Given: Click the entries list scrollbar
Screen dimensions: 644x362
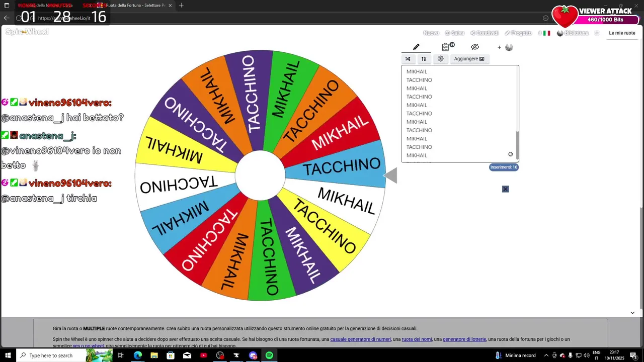Looking at the screenshot, I should point(517,145).
